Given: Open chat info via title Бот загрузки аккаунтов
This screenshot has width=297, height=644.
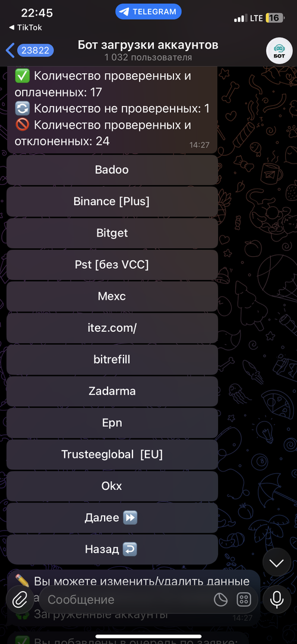Looking at the screenshot, I should point(148,45).
